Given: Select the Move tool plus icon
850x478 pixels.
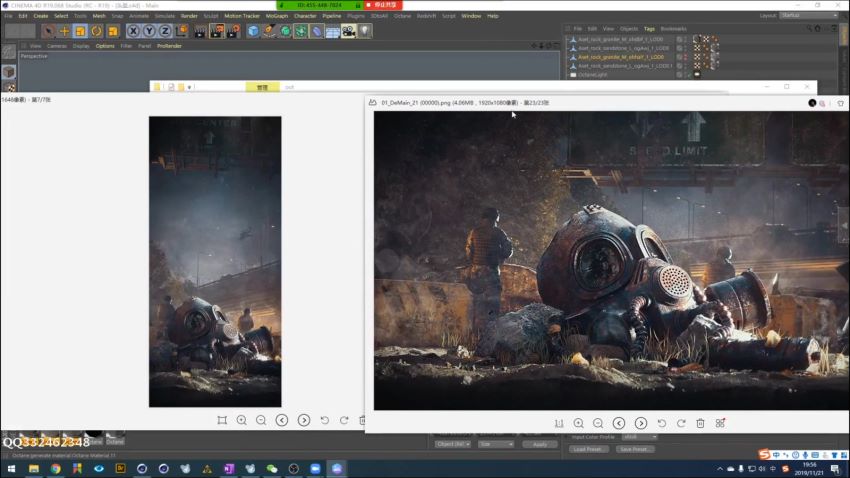Looking at the screenshot, I should [x=65, y=31].
